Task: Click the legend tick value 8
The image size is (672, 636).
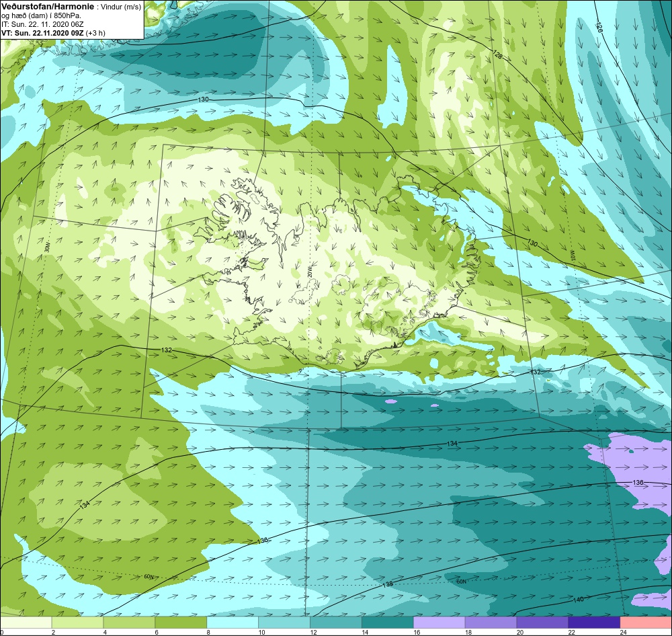Action: coord(207,632)
